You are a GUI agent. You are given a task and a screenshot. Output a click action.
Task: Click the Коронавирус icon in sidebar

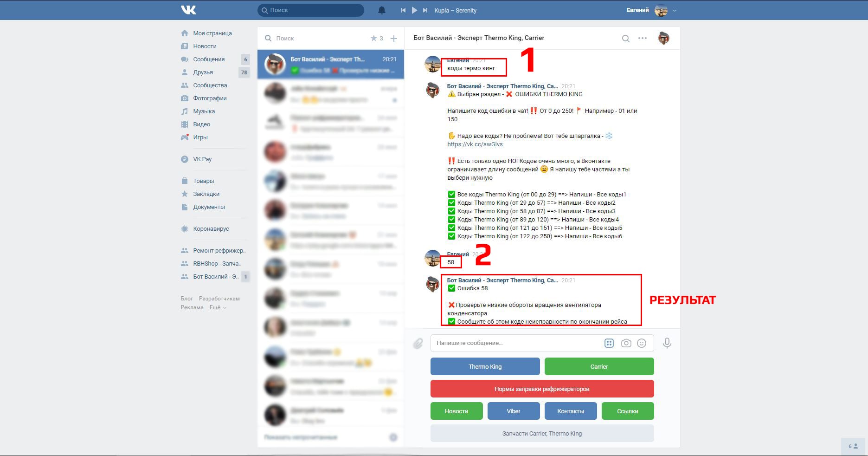[x=185, y=229]
